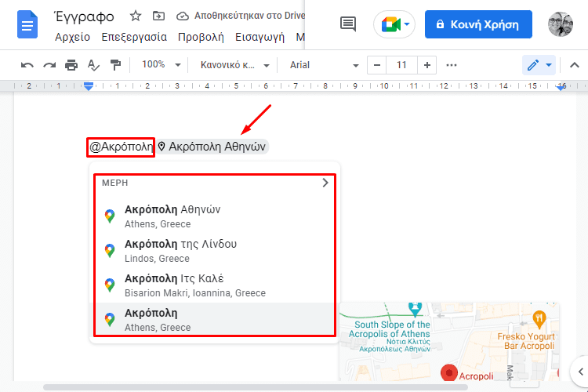The height and width of the screenshot is (392, 588).
Task: Decrease font size with minus button
Action: click(x=377, y=65)
